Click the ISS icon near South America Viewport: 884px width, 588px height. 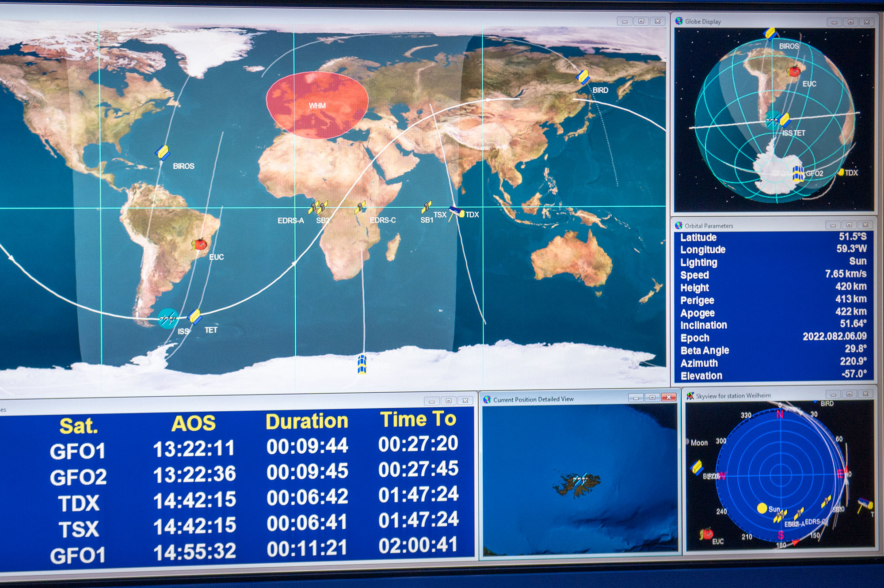[x=168, y=318]
